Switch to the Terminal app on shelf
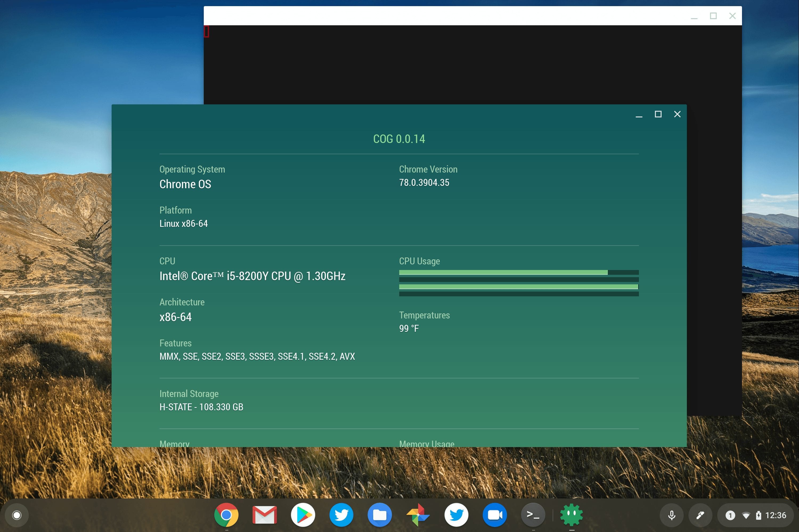Screen dimensions: 799x532 [533, 515]
